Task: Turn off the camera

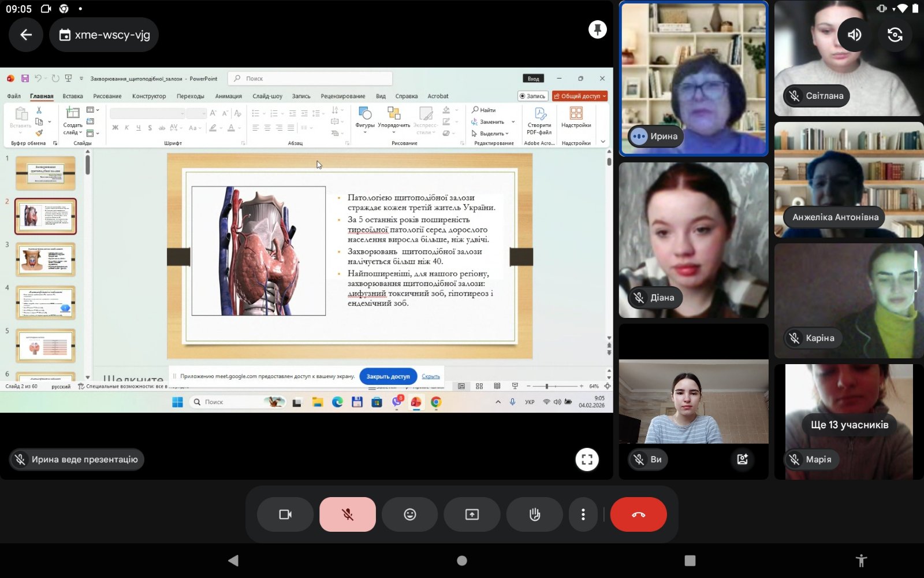Action: (285, 514)
